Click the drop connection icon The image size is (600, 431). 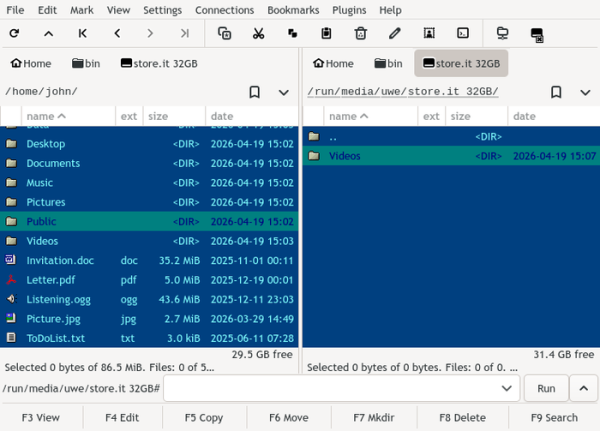click(x=537, y=34)
